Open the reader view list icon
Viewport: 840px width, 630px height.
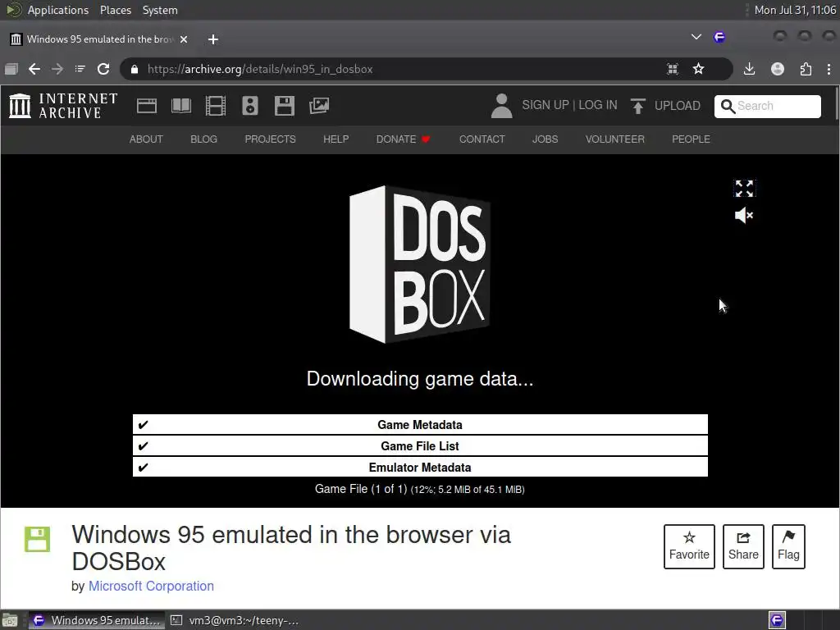pyautogui.click(x=80, y=69)
